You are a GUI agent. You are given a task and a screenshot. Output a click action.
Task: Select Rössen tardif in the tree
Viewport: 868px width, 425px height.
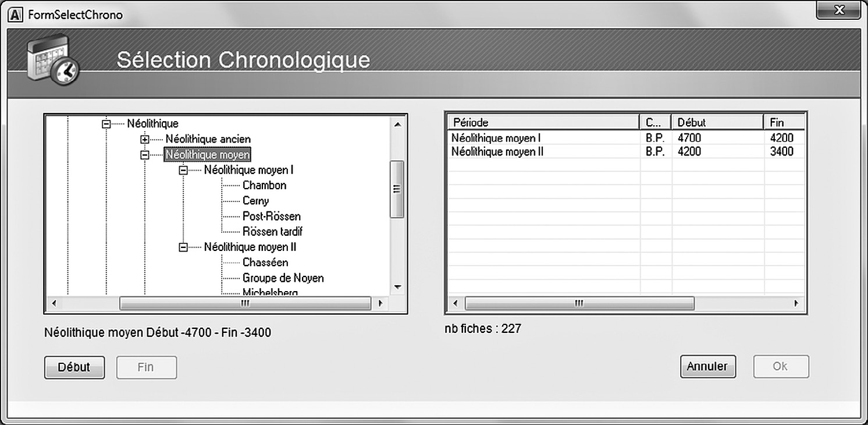[x=272, y=232]
